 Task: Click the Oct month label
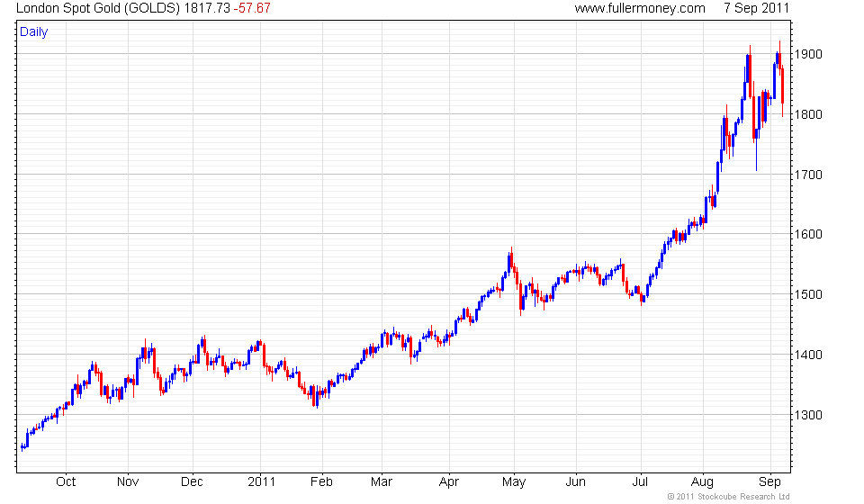66,482
